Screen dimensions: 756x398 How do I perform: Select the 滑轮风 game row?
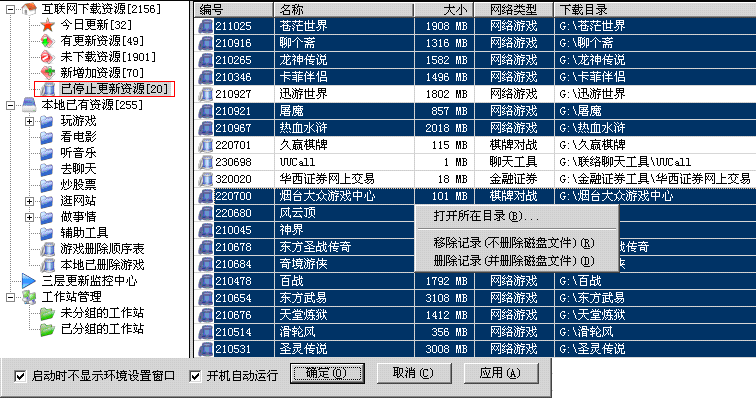pos(475,332)
